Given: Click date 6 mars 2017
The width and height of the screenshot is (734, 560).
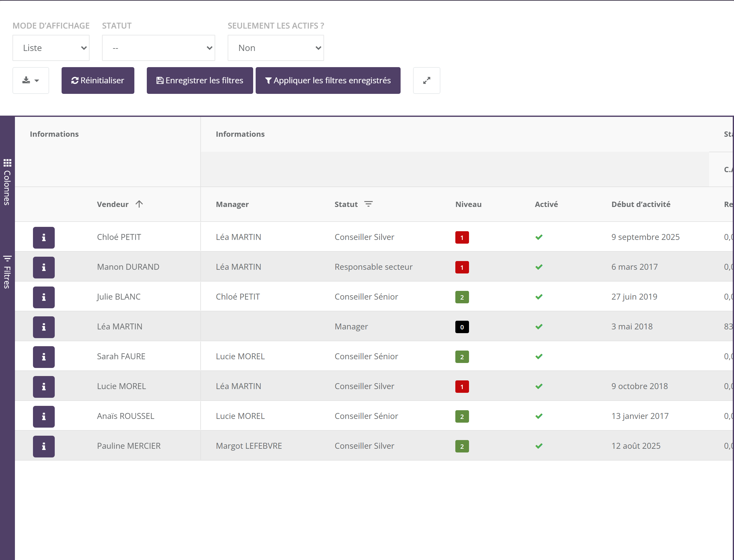Looking at the screenshot, I should point(634,267).
